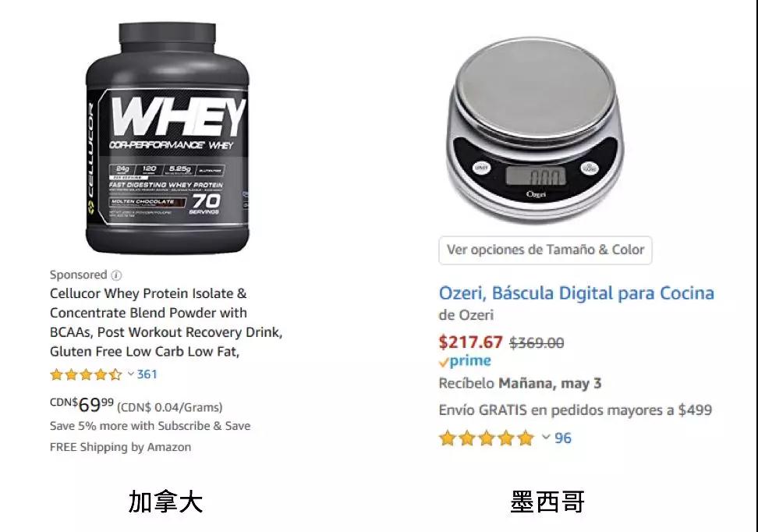This screenshot has width=758, height=532.
Task: Expand rating chevron next to 361
Action: click(x=130, y=374)
